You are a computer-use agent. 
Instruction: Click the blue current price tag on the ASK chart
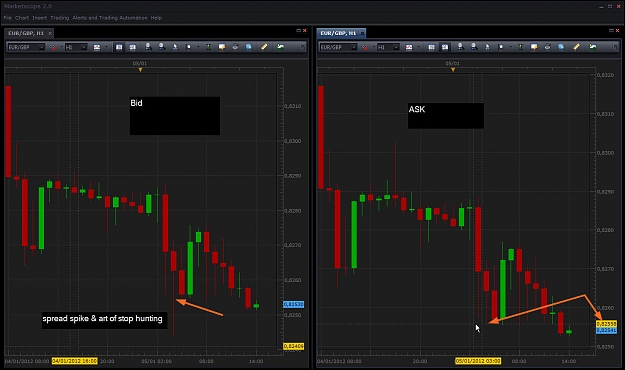click(x=606, y=331)
